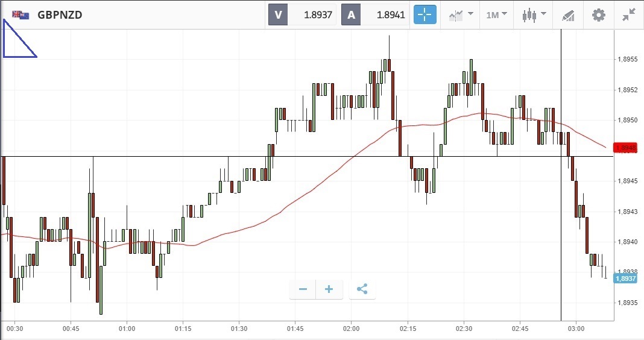Share the chart via share icon
Image resolution: width=644 pixels, height=340 pixels.
pyautogui.click(x=362, y=289)
